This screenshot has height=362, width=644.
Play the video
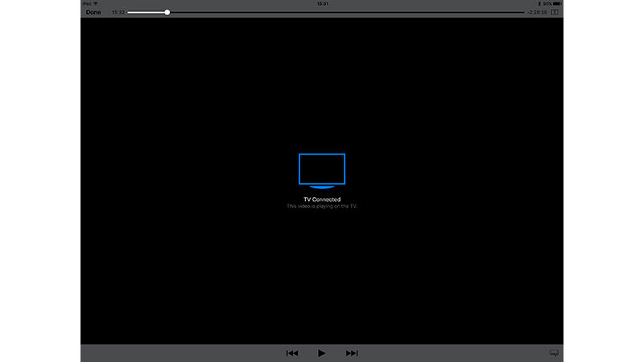321,353
